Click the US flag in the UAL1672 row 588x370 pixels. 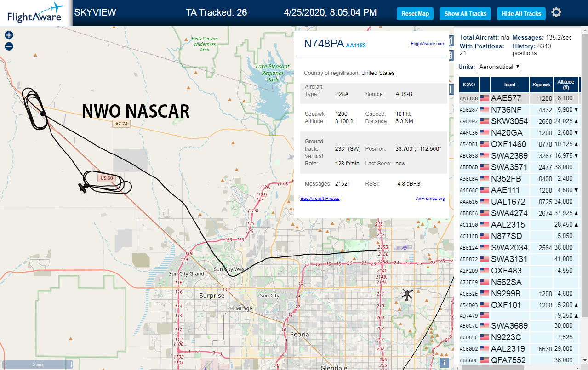pyautogui.click(x=485, y=201)
